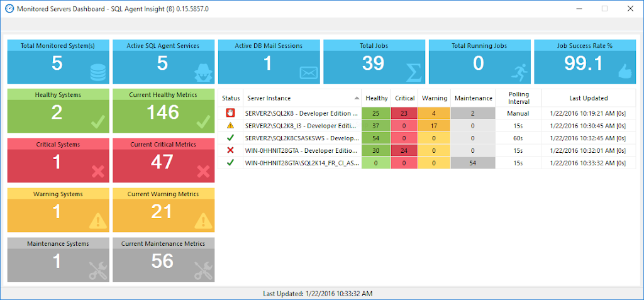Select Current Warning Metrics value 21
Viewport: 644px width, 300px height.
(162, 212)
